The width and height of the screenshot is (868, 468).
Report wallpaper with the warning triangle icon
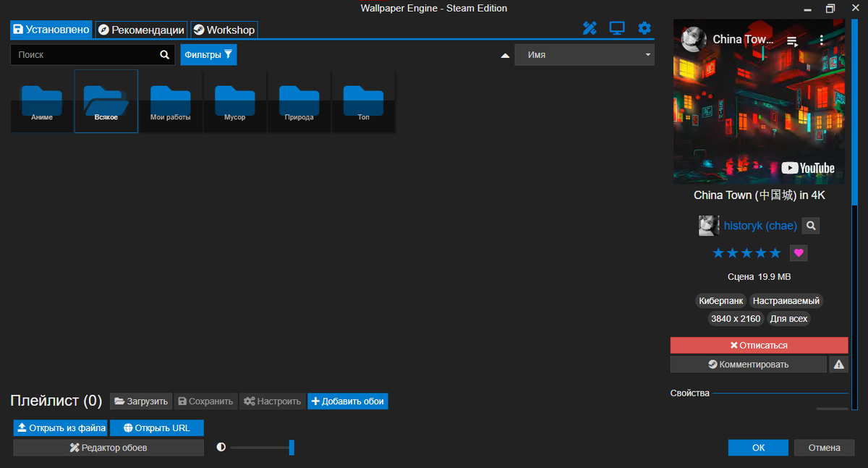coord(839,365)
